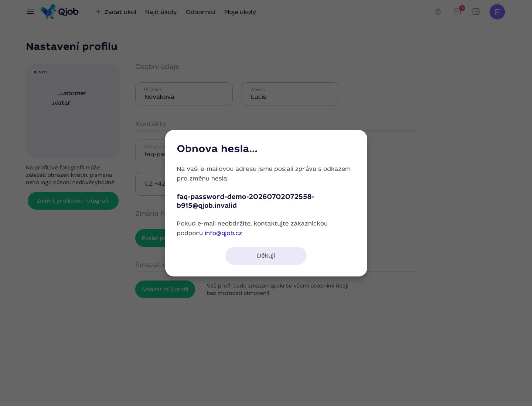This screenshot has height=406, width=532.
Task: Open the wallet icon in header
Action: pos(476,11)
